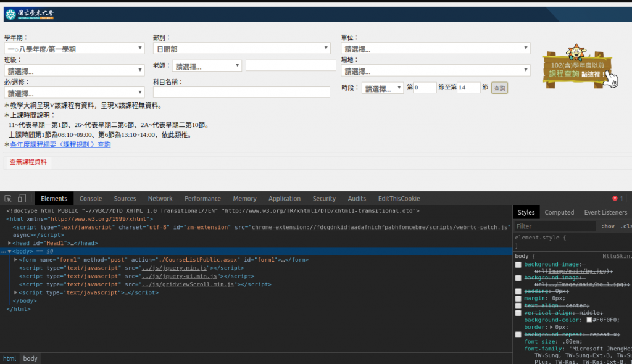Open the webrtc-patch.js script link
The image size is (632, 364).
(x=380, y=228)
